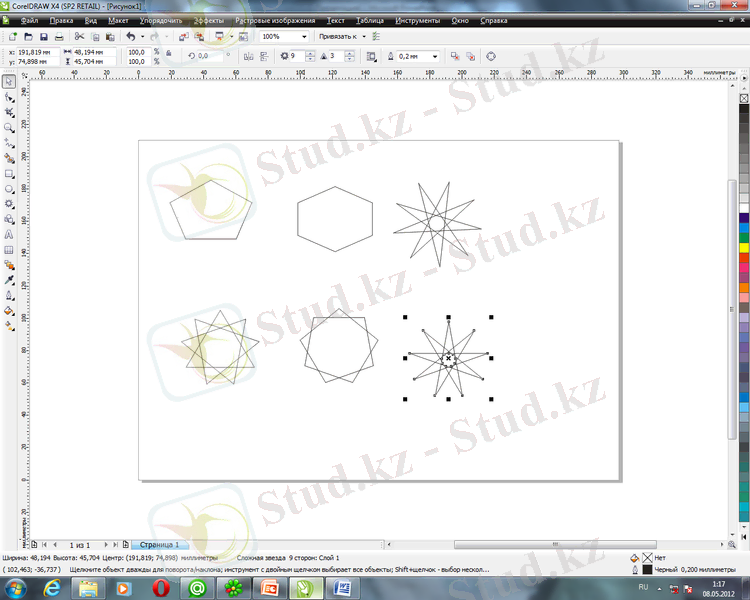
Task: Click the Print icon
Action: pyautogui.click(x=59, y=36)
